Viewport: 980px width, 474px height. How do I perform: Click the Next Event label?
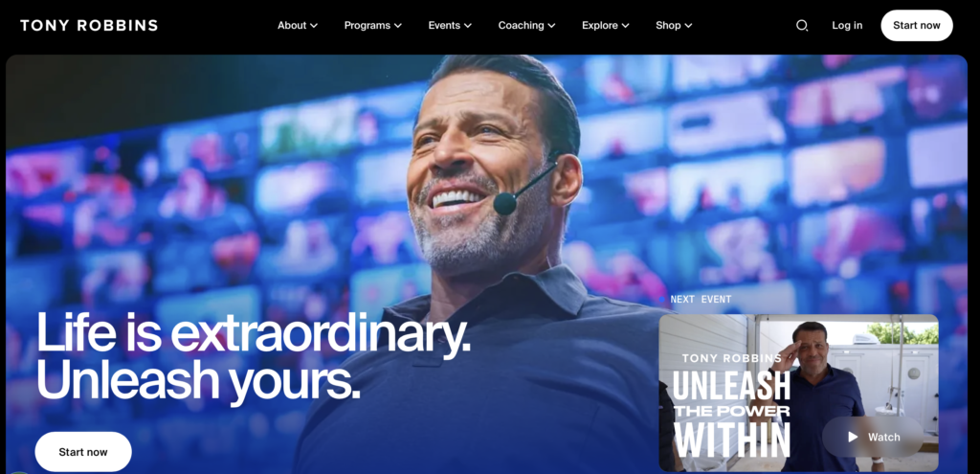click(701, 300)
